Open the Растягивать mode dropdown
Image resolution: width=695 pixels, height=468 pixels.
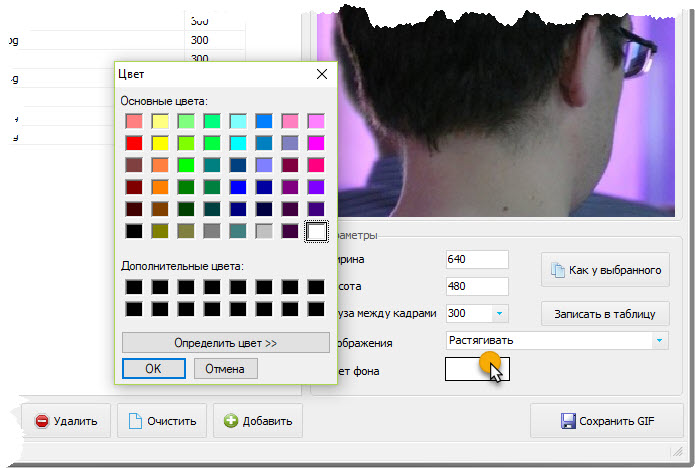(x=659, y=340)
